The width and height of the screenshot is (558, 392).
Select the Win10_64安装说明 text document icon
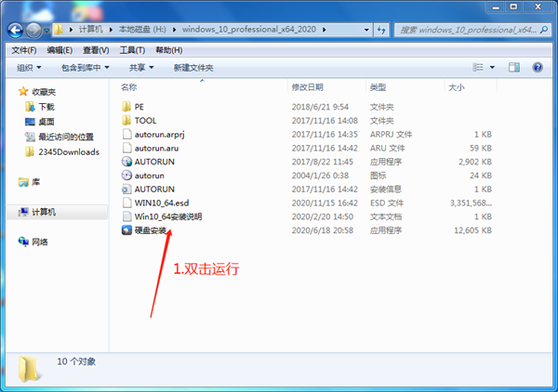click(126, 216)
